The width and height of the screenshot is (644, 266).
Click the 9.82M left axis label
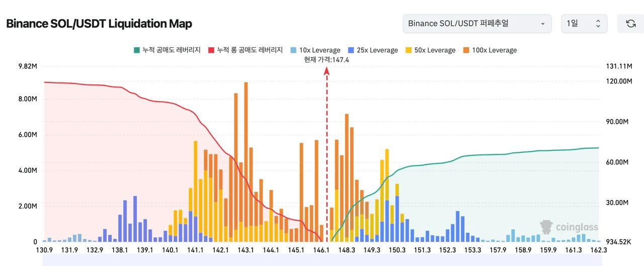[28, 66]
